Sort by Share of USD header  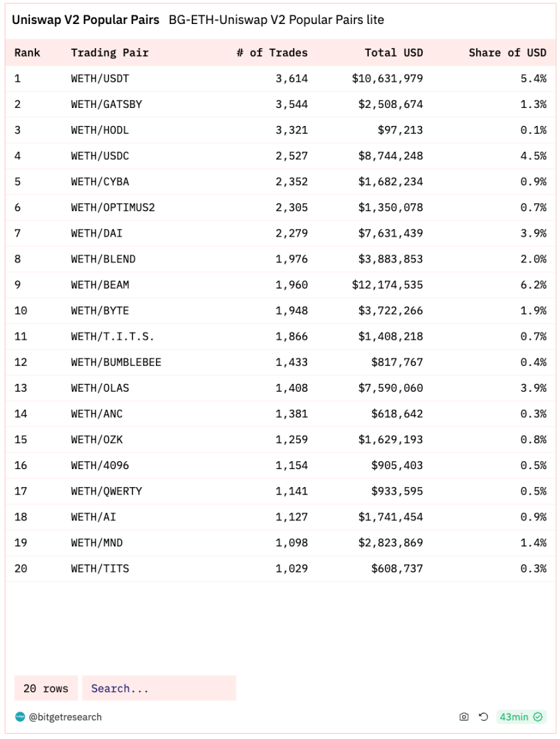[507, 53]
